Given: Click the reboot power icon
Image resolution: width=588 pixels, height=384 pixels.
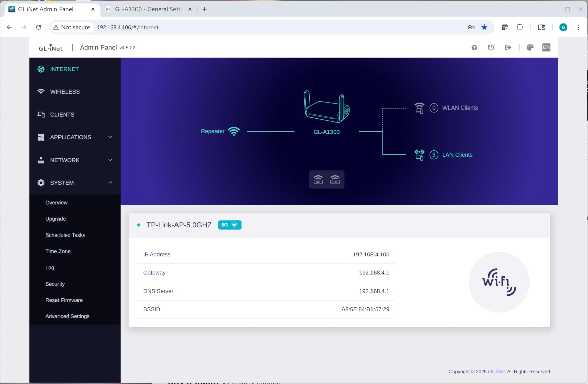Looking at the screenshot, I should [x=491, y=48].
